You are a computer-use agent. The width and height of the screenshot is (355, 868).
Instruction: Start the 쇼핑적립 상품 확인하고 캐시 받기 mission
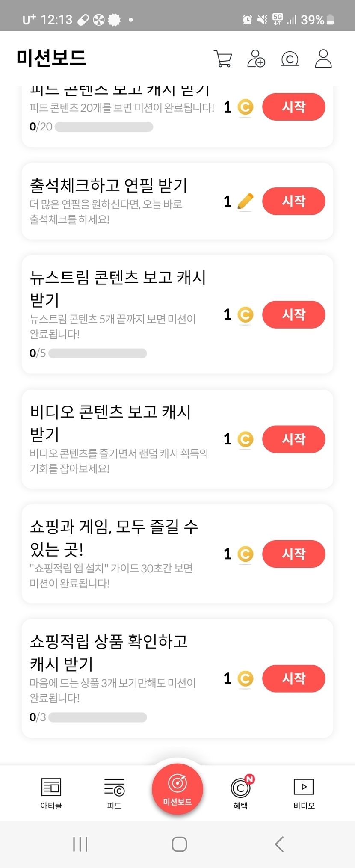point(293,678)
